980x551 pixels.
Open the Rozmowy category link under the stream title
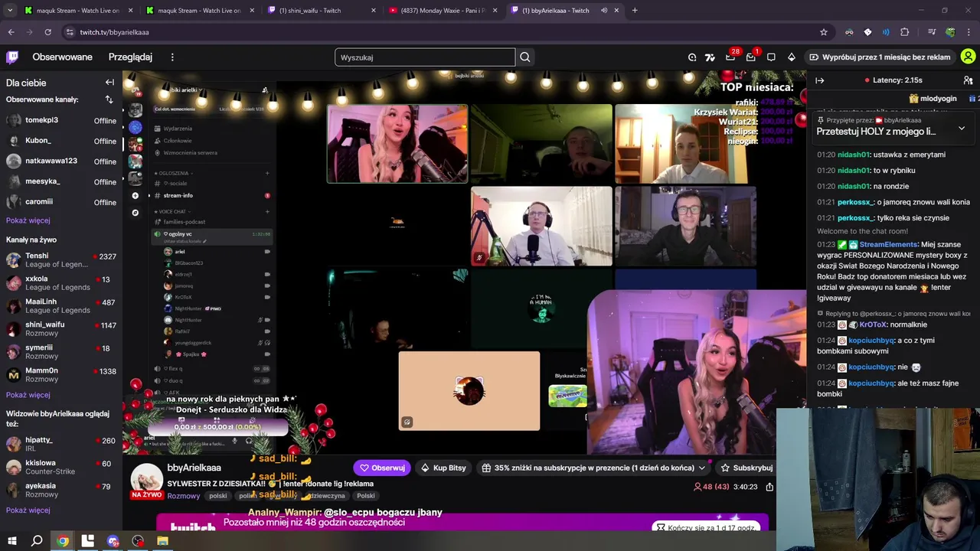point(184,496)
